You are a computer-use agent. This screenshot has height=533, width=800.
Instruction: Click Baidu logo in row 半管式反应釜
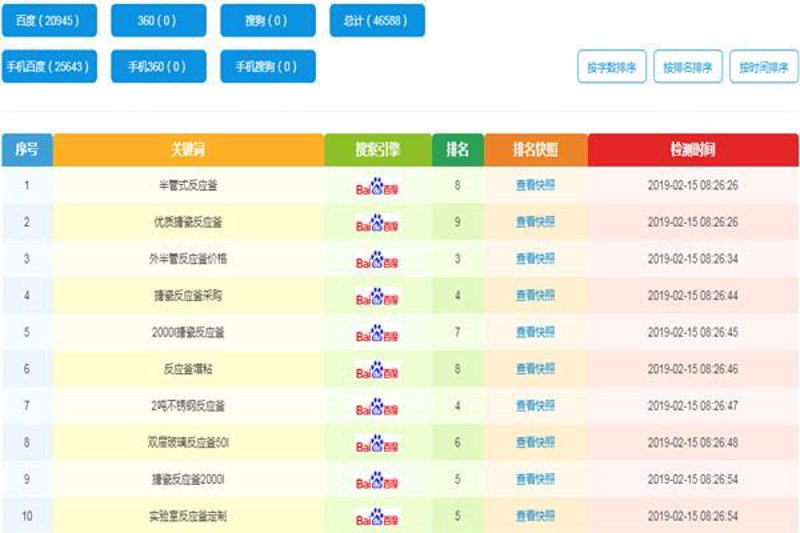coord(377,186)
